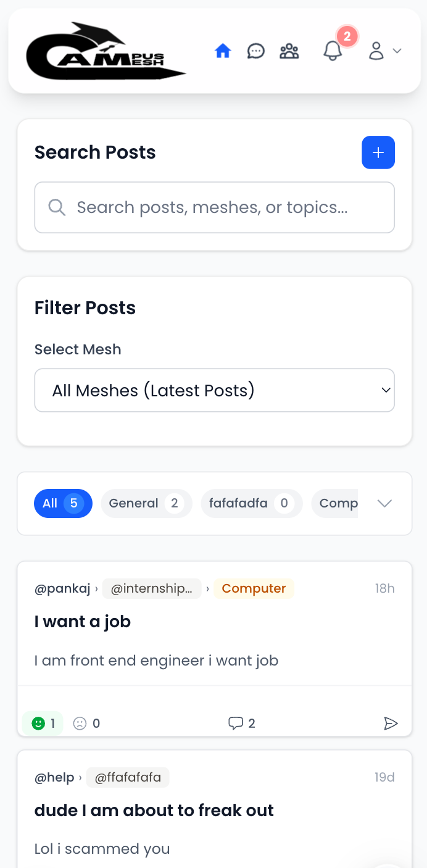Open comments on 'I want a job' post
Screen dimensions: 427x868
coord(241,723)
